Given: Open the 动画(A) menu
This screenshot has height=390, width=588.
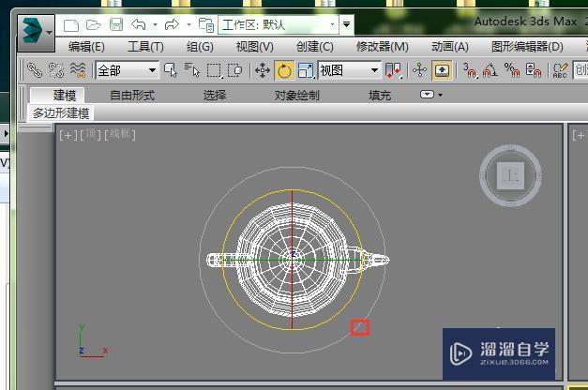Looking at the screenshot, I should point(450,47).
